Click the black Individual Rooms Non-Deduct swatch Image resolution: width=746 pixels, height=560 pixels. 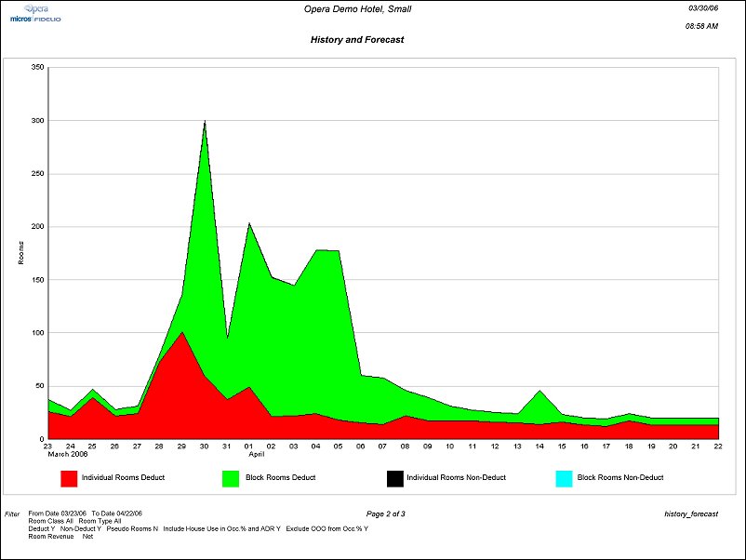point(394,478)
